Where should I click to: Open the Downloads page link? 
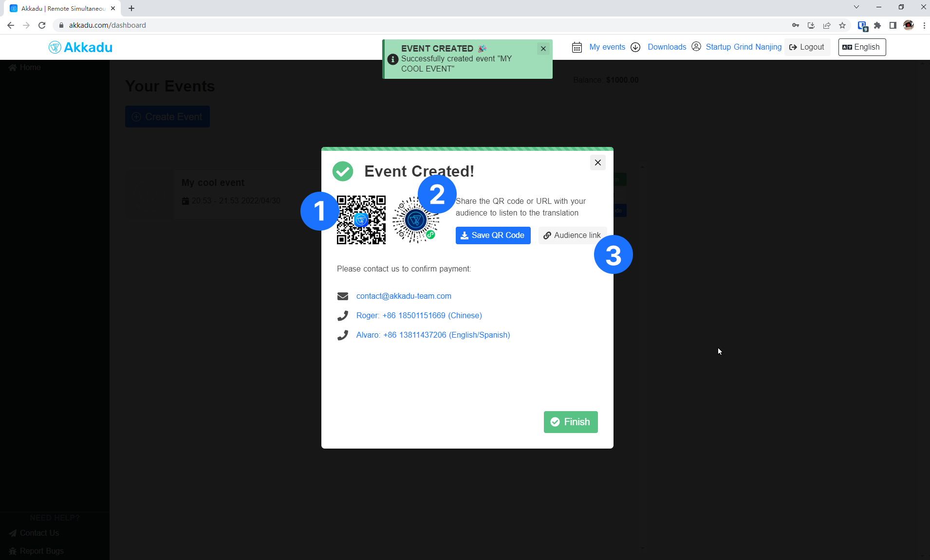click(667, 47)
